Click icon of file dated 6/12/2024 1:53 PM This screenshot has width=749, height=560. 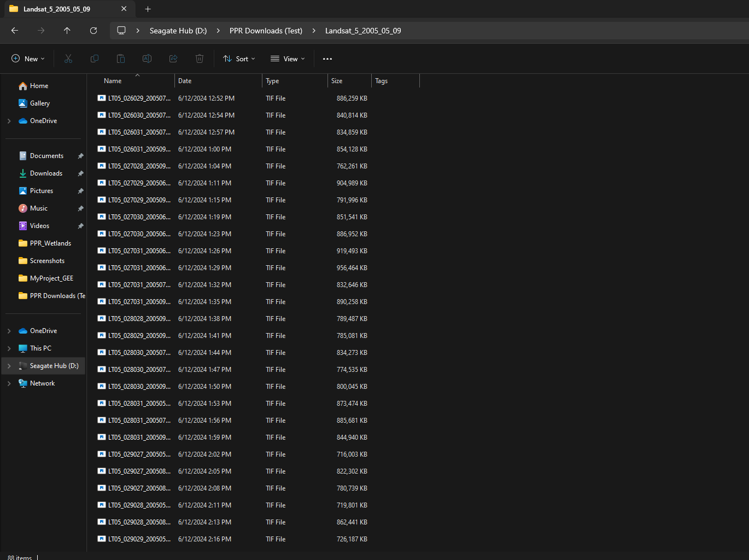(102, 403)
